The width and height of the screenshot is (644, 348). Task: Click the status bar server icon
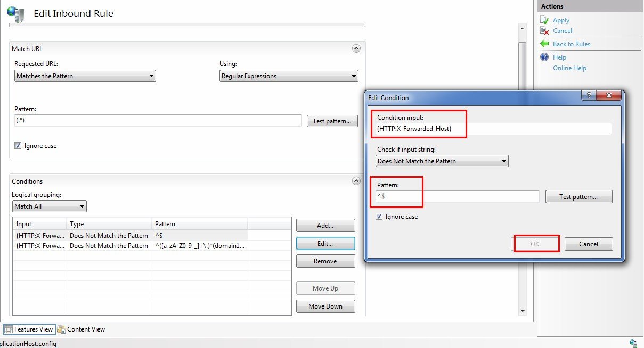[x=633, y=343]
